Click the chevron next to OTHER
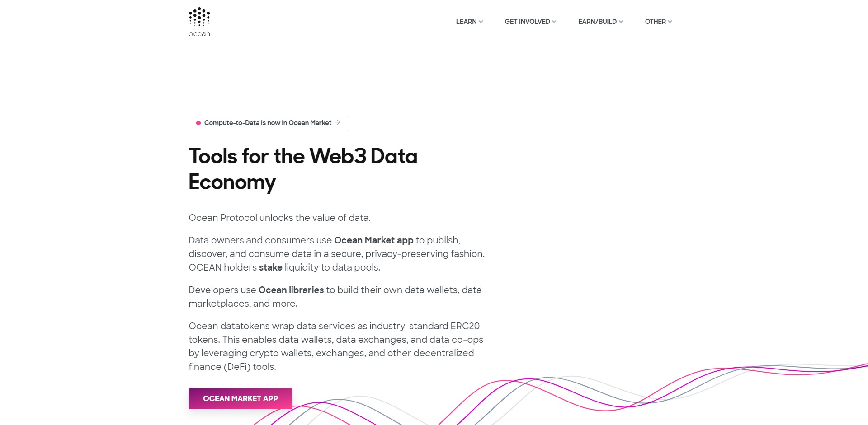Screen dimensions: 868x425 (670, 22)
